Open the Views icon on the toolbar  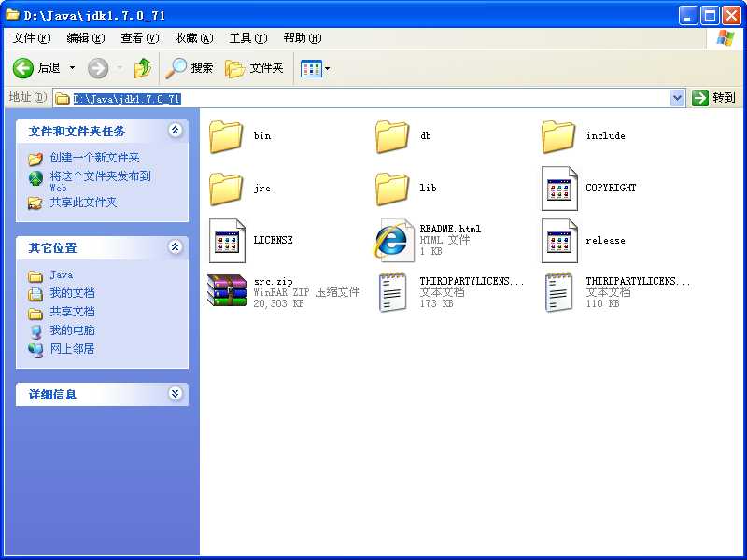tap(311, 69)
